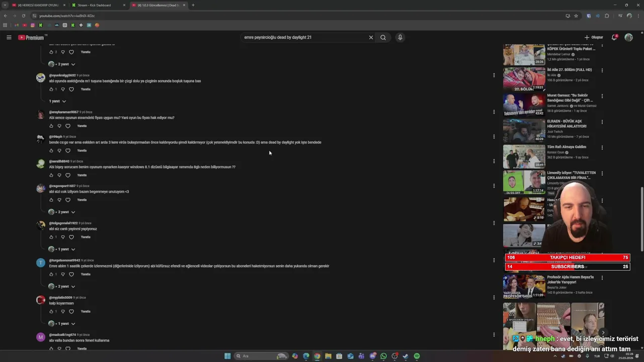Image resolution: width=644 pixels, height=362 pixels.
Task: Dislike the comment by @HNeph
Action: (59, 150)
